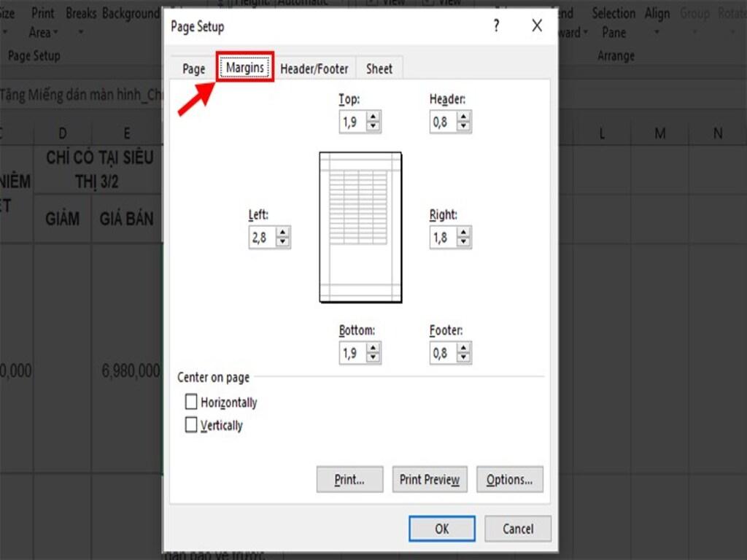Open printer Options settings

pyautogui.click(x=510, y=479)
